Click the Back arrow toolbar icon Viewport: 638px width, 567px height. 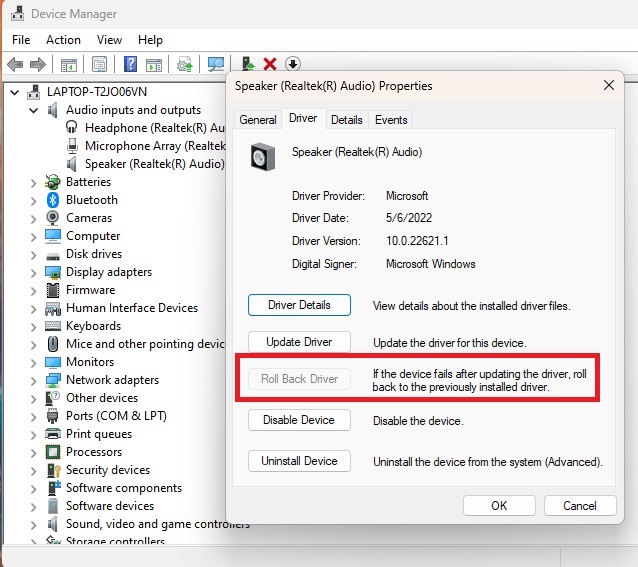[x=15, y=64]
